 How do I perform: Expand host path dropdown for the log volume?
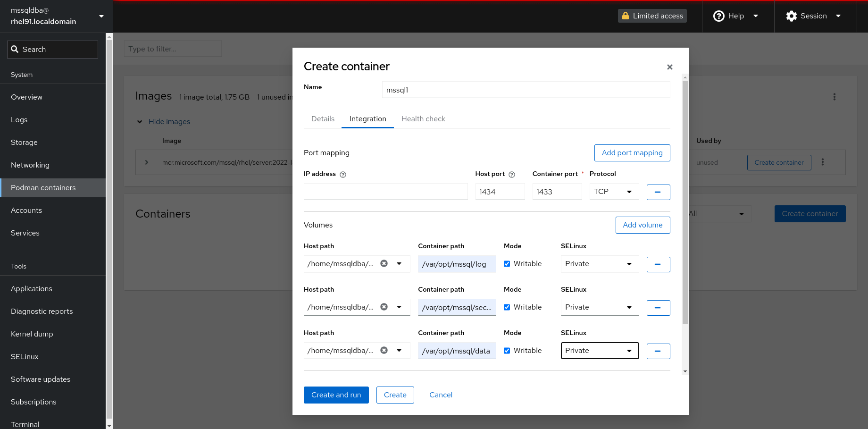[399, 264]
